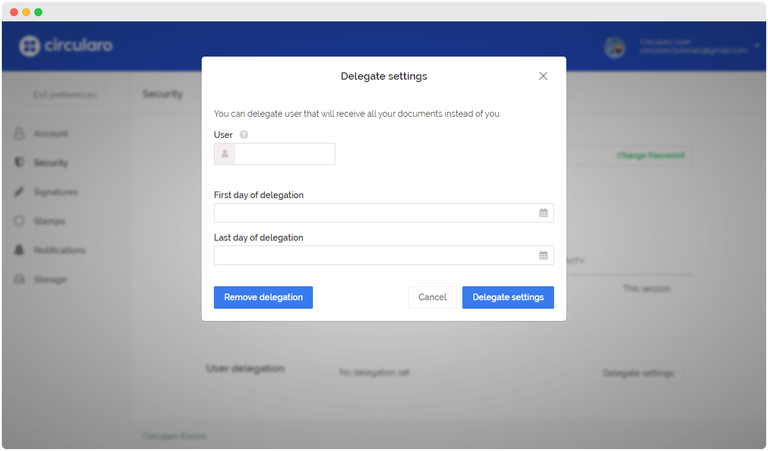768x451 pixels.
Task: Click the help icon next to User
Action: [x=244, y=134]
